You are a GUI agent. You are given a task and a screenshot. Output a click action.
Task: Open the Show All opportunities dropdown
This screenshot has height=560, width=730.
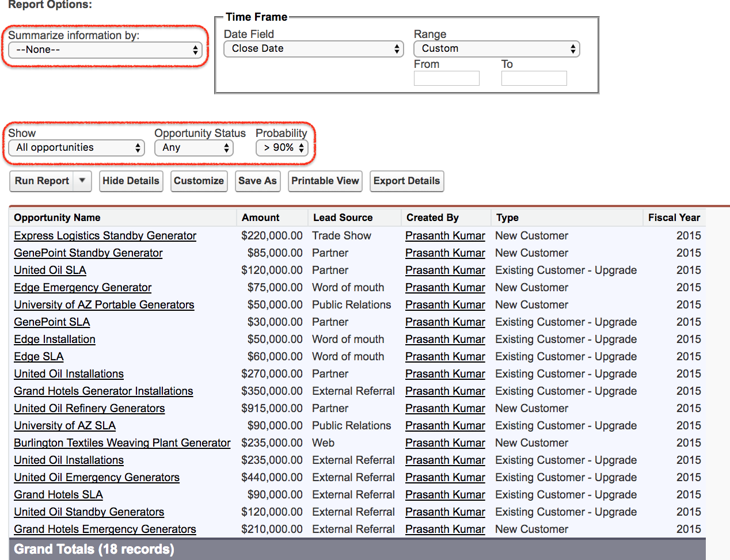coord(77,148)
